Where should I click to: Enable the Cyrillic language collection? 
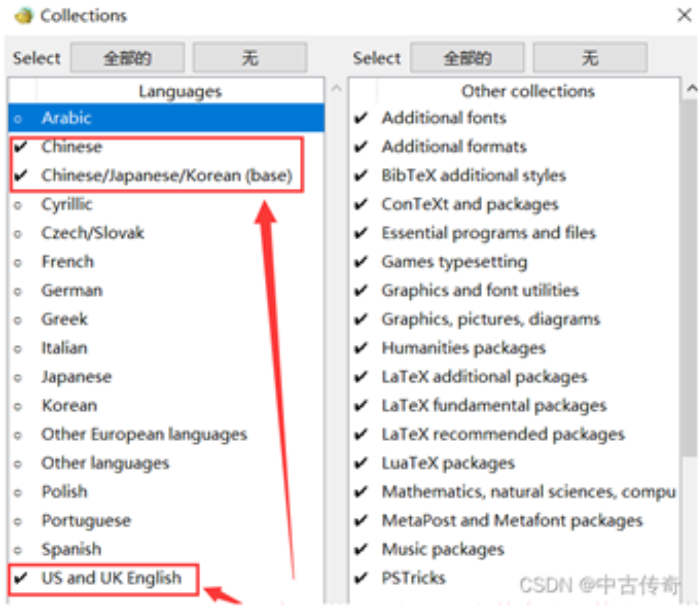pyautogui.click(x=166, y=204)
